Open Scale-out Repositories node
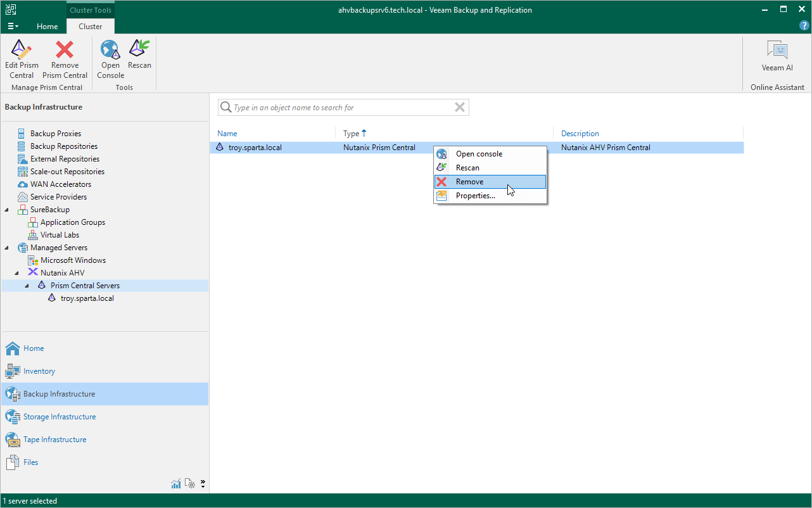 67,172
